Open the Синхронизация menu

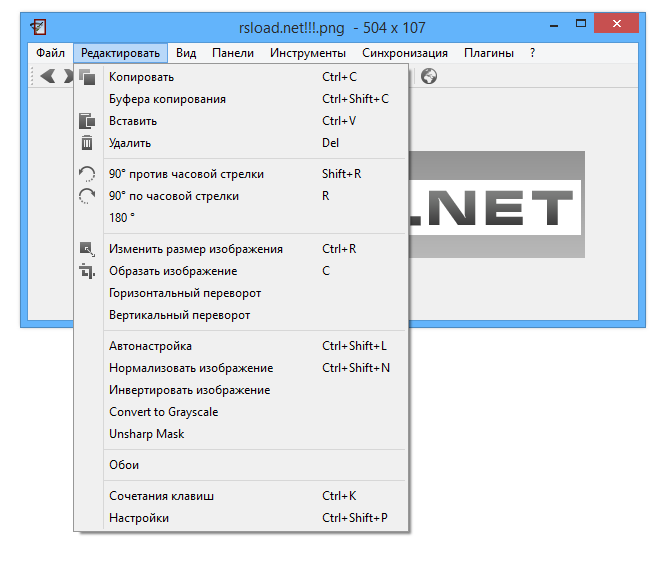pos(405,53)
